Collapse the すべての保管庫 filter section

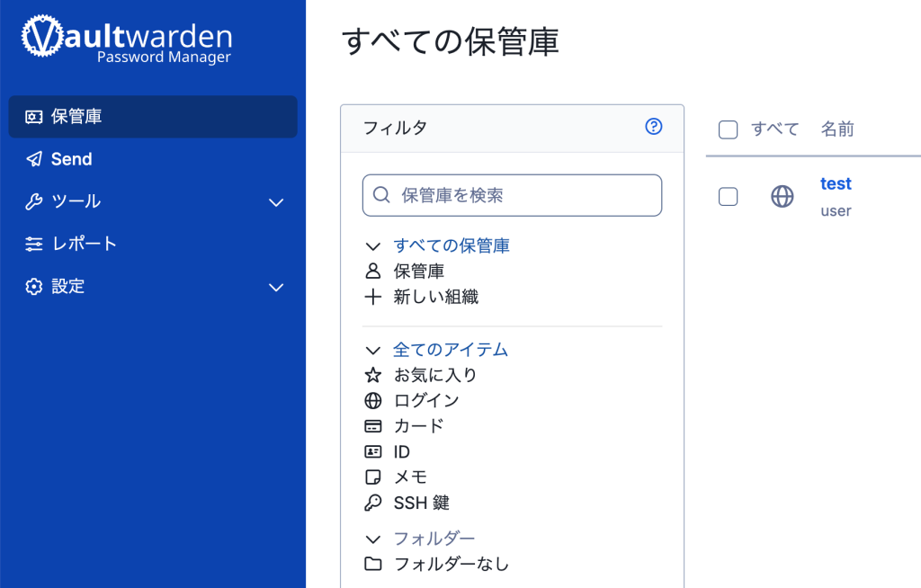pyautogui.click(x=373, y=245)
